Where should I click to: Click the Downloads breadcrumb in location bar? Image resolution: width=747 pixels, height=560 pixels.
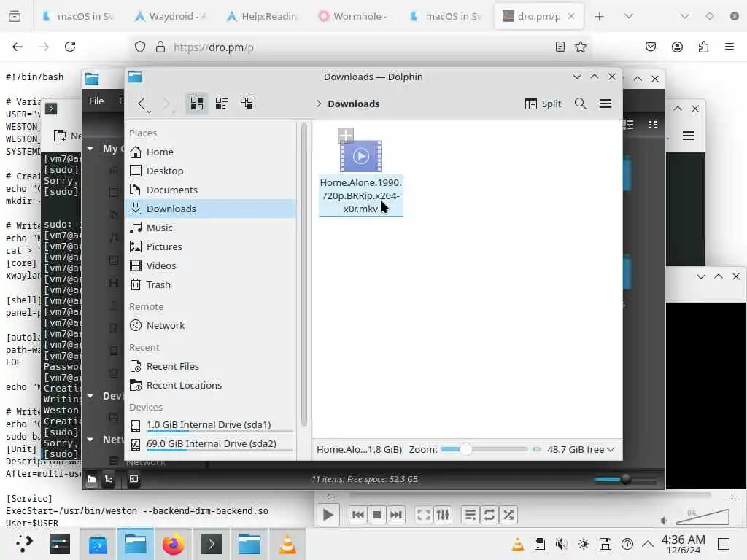pyautogui.click(x=354, y=104)
